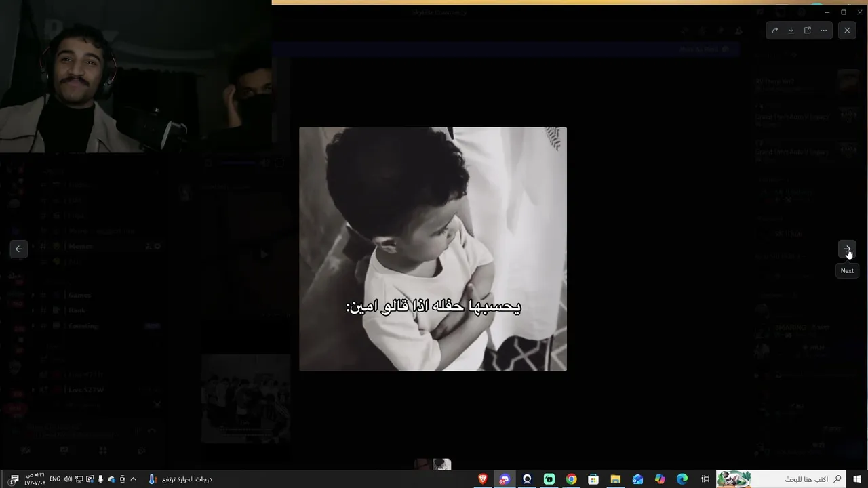Image resolution: width=868 pixels, height=488 pixels.
Task: Go to the previous image arrow
Action: pos(19,249)
